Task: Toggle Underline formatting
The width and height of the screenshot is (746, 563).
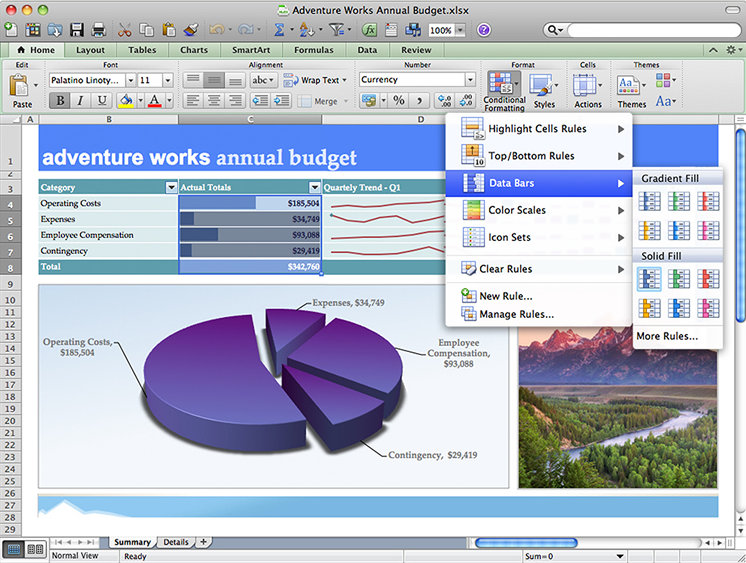Action: pyautogui.click(x=101, y=100)
